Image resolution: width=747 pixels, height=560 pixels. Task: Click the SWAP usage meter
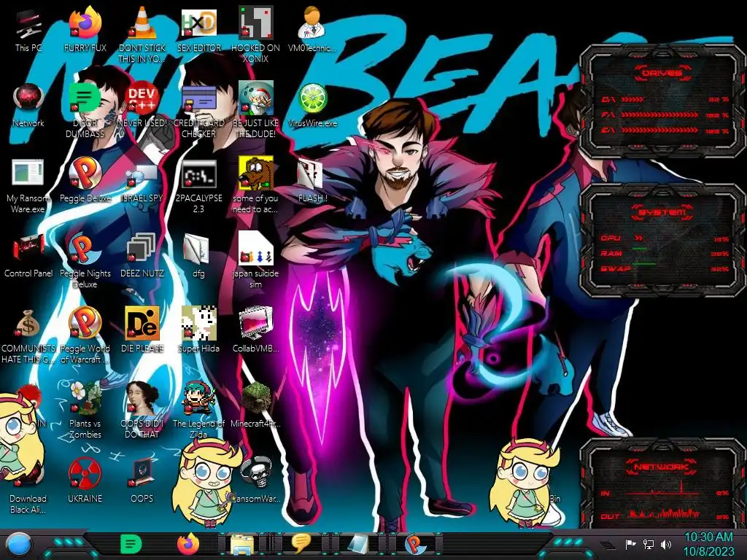(x=665, y=268)
